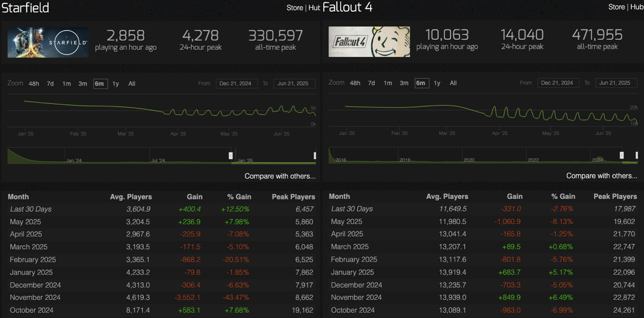
Task: Open the Starfield Hub link
Action: (314, 8)
